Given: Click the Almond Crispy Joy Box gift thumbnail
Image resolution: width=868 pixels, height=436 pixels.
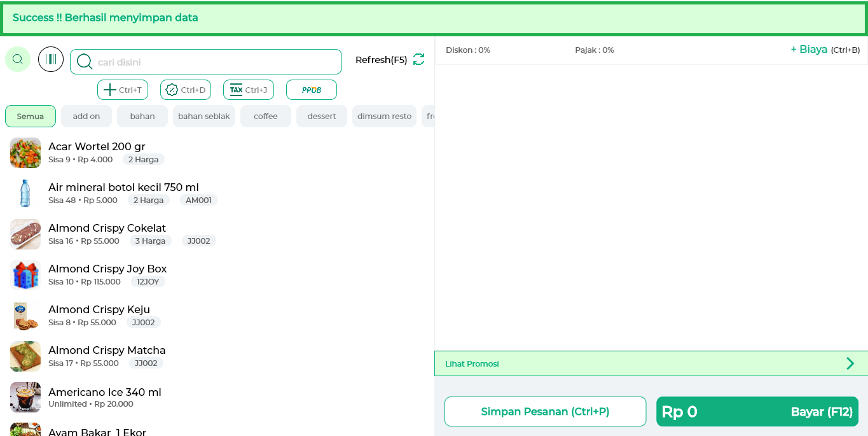Looking at the screenshot, I should pos(25,275).
